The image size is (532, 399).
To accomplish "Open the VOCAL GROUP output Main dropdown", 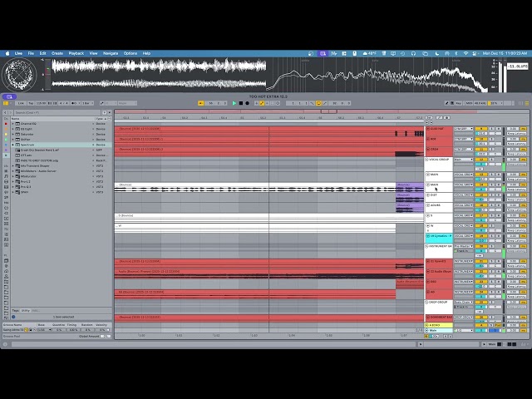I will coord(464,160).
